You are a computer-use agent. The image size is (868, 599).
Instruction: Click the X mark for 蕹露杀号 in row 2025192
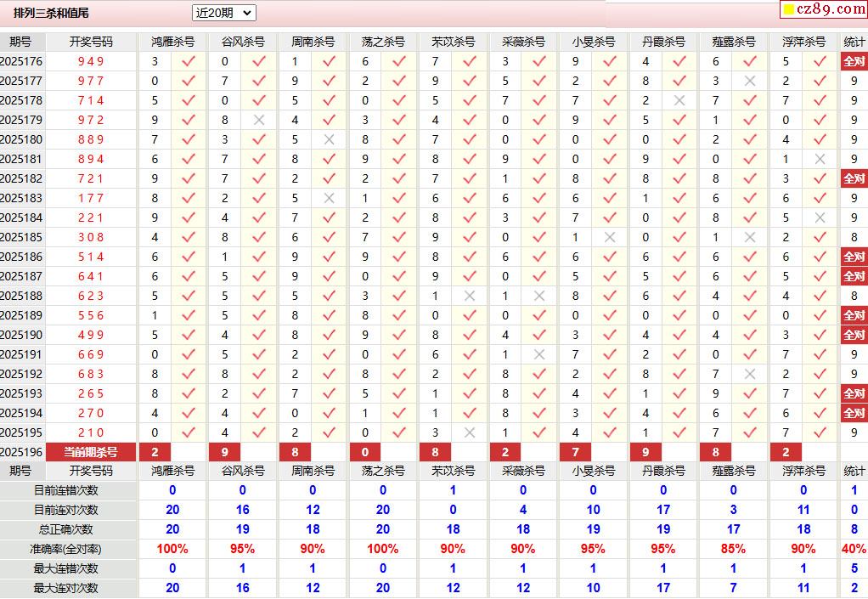click(750, 374)
